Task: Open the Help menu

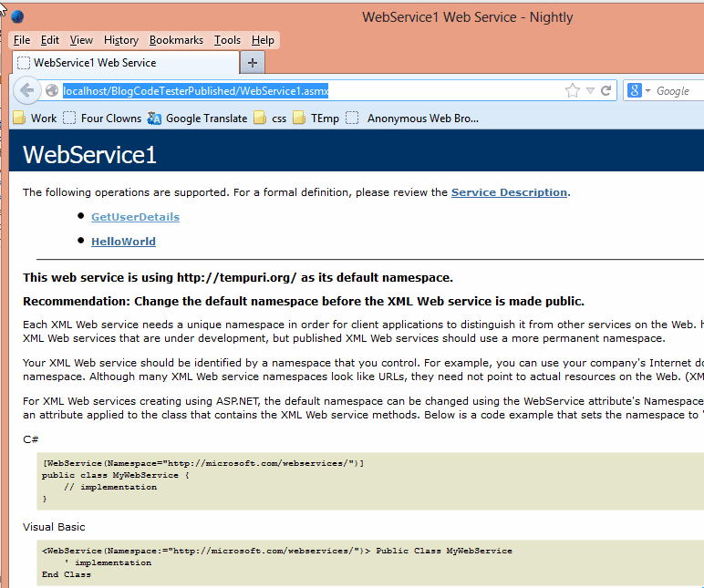Action: point(263,40)
